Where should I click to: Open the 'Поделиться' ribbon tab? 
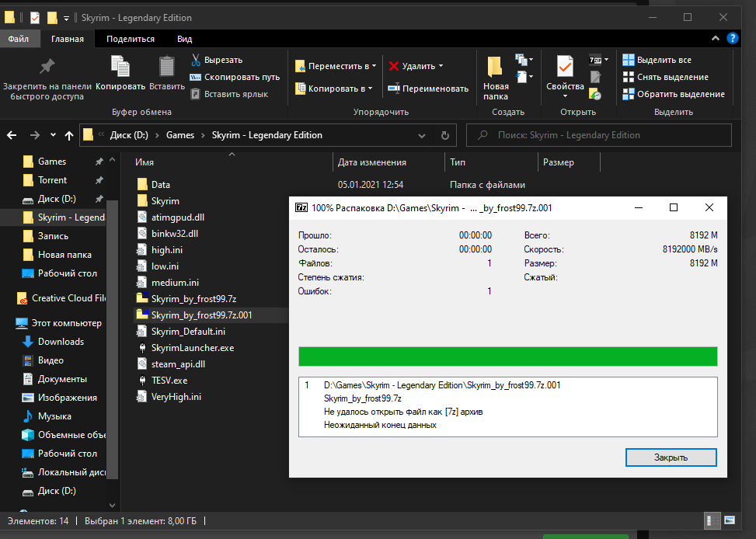pos(131,39)
